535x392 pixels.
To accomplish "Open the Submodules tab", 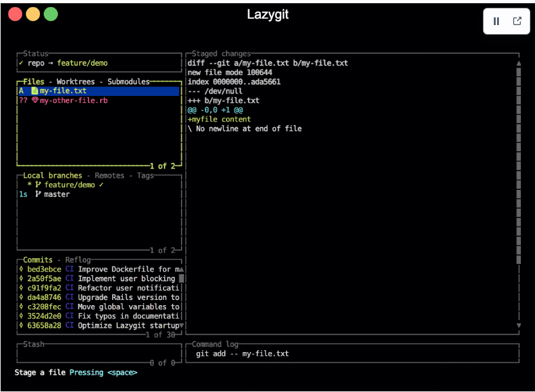I will coord(128,82).
